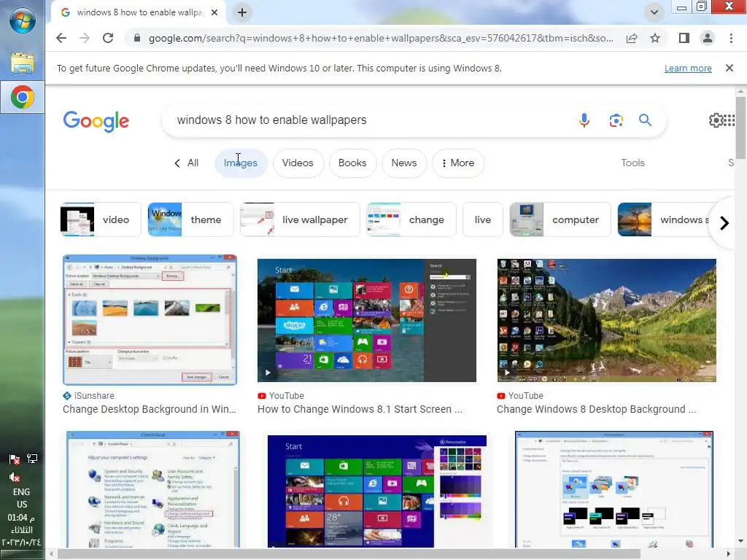Click the taskbar clock showing 01:04
Screen dimensions: 747x560
click(21, 530)
